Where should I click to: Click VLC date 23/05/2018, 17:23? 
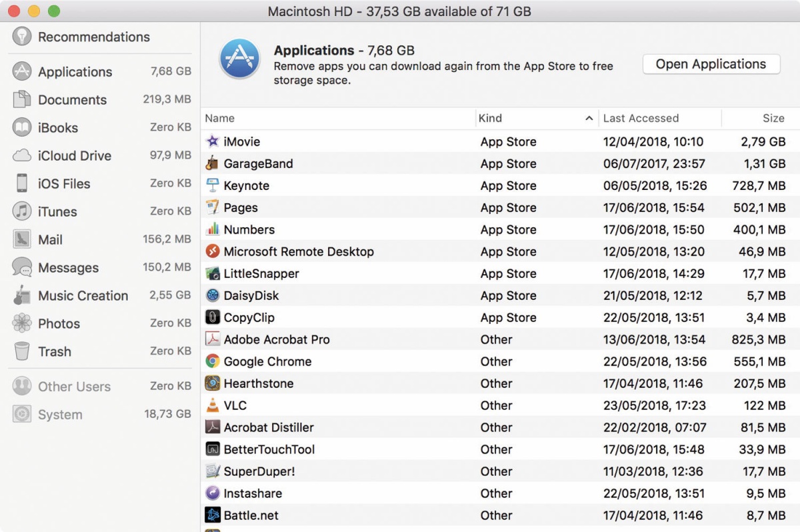[655, 405]
